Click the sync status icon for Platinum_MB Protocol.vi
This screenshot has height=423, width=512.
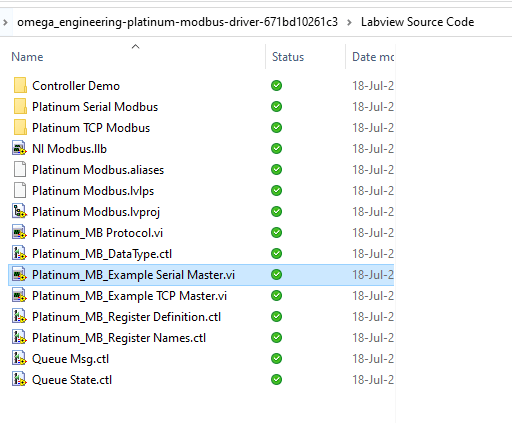pos(276,233)
